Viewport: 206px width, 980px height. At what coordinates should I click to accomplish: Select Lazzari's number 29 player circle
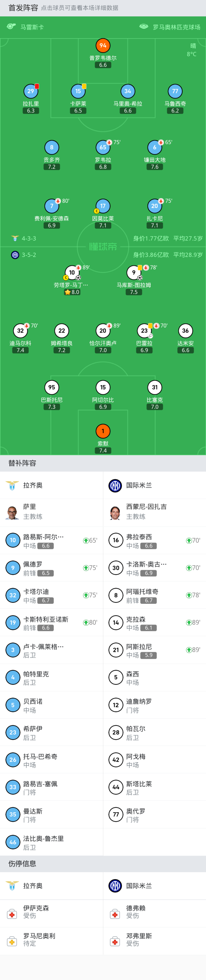coord(30,91)
